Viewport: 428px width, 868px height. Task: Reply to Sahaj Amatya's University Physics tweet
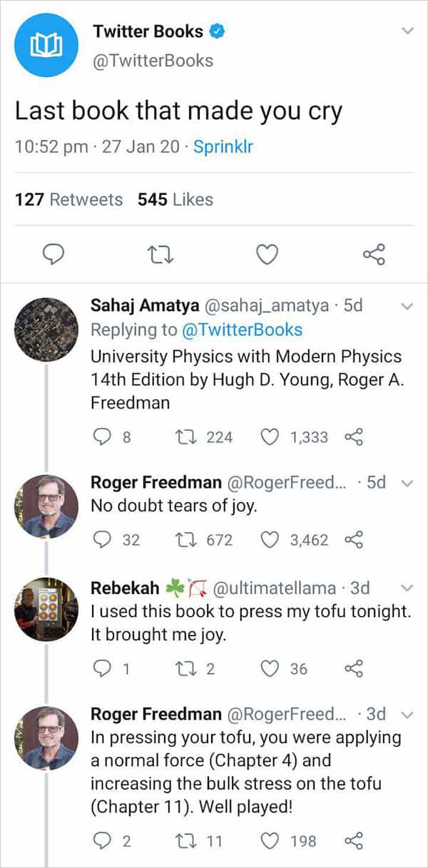[x=103, y=436]
